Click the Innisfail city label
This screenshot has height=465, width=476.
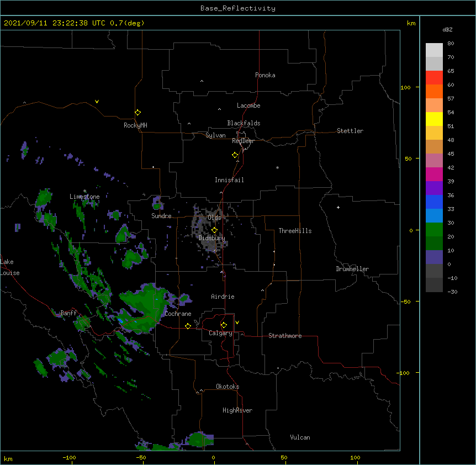point(229,180)
